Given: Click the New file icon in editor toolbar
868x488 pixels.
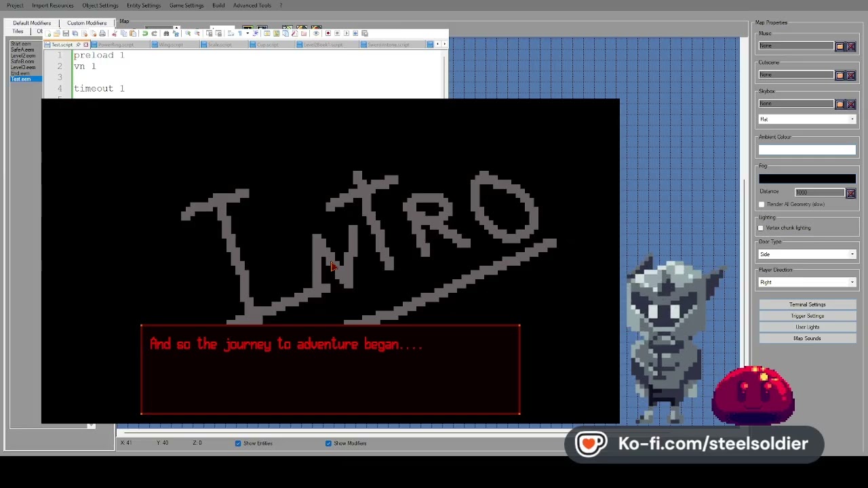Looking at the screenshot, I should coord(48,33).
